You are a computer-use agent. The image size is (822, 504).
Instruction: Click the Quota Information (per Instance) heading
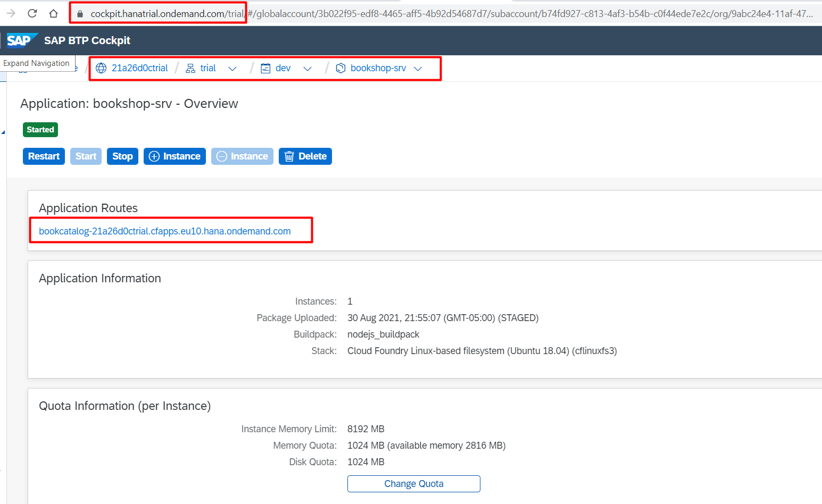125,406
